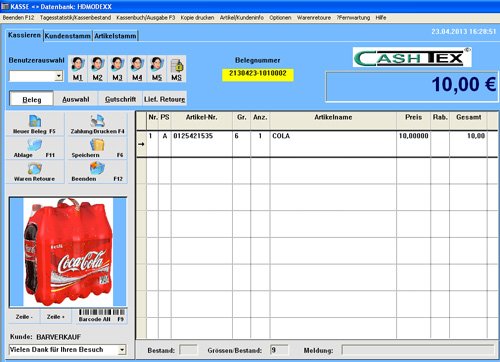Click Rab. column header
Screen dimensions: 500x362
click(440, 120)
